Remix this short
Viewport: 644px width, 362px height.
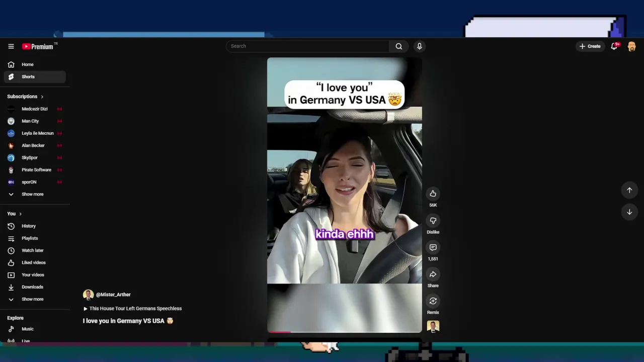tap(433, 301)
